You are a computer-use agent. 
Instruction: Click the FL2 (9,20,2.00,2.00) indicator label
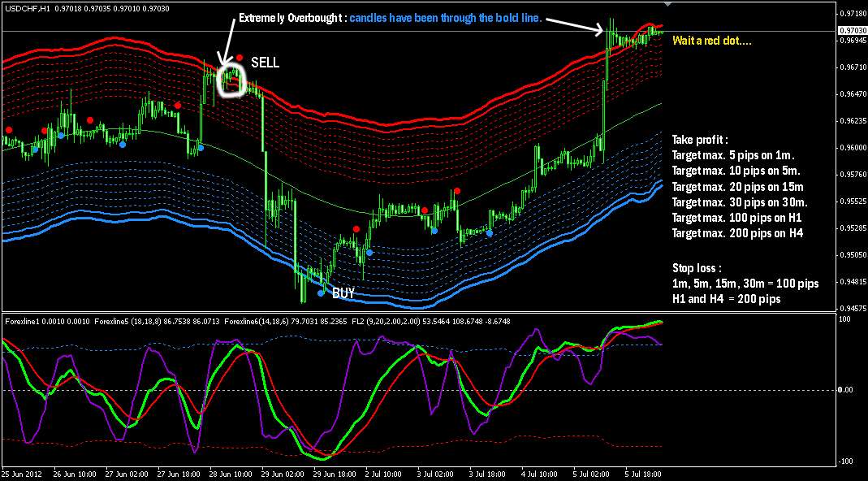[x=385, y=321]
